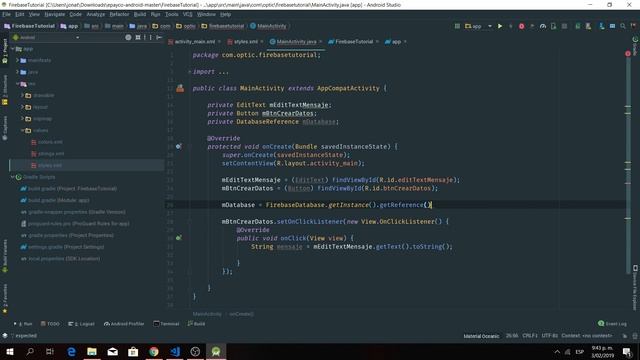
Task: Switch to the styles.xml editor tab
Action: pos(245,42)
